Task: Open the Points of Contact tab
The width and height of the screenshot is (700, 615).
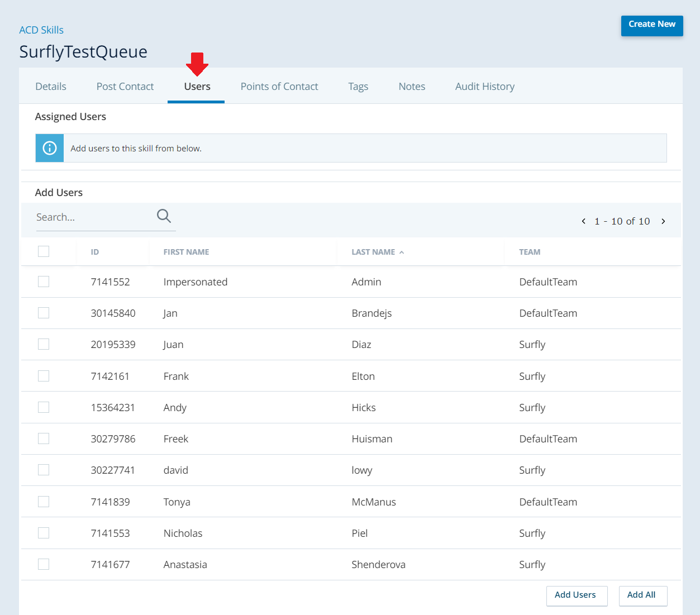Action: pyautogui.click(x=279, y=87)
